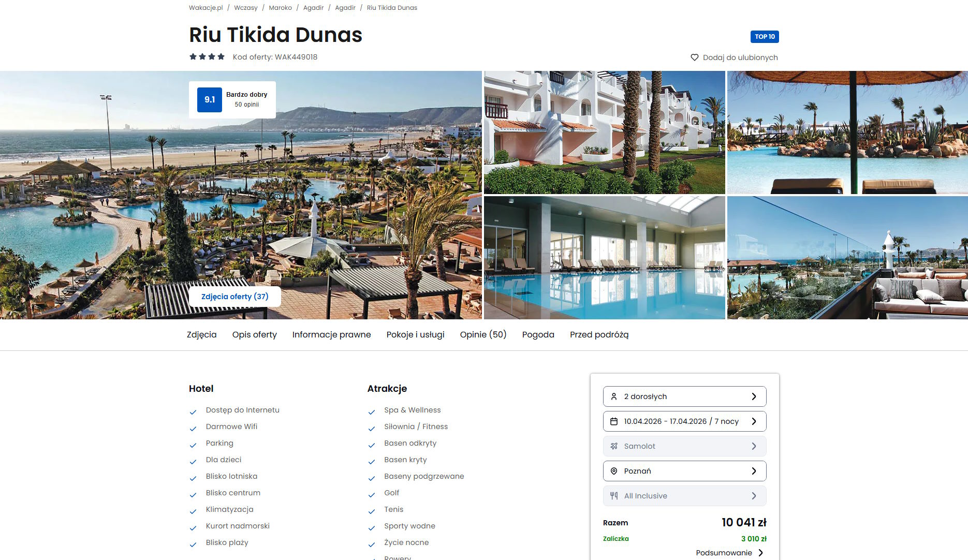Image resolution: width=968 pixels, height=560 pixels.
Task: Go to the Opinie (50) tab
Action: (x=483, y=335)
